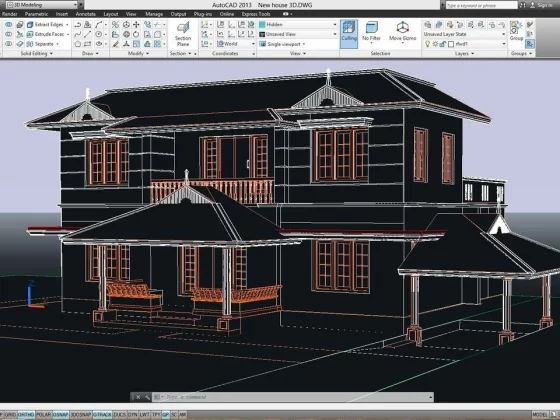The width and height of the screenshot is (560, 420).
Task: Select the Polygon draw tool
Action: coord(78,44)
